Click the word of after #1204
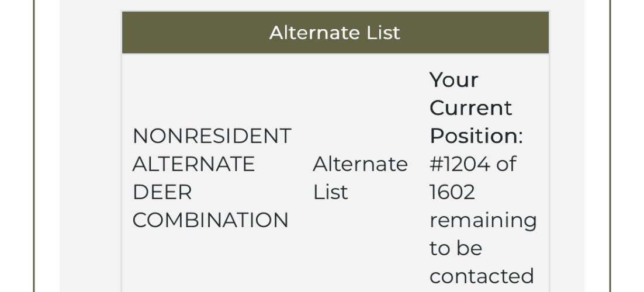644x292 pixels. (x=506, y=164)
